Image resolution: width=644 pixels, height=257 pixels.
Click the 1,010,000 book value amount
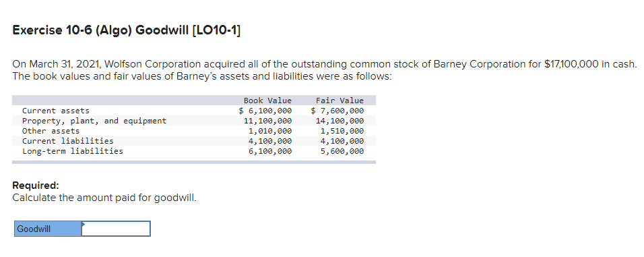click(270, 131)
